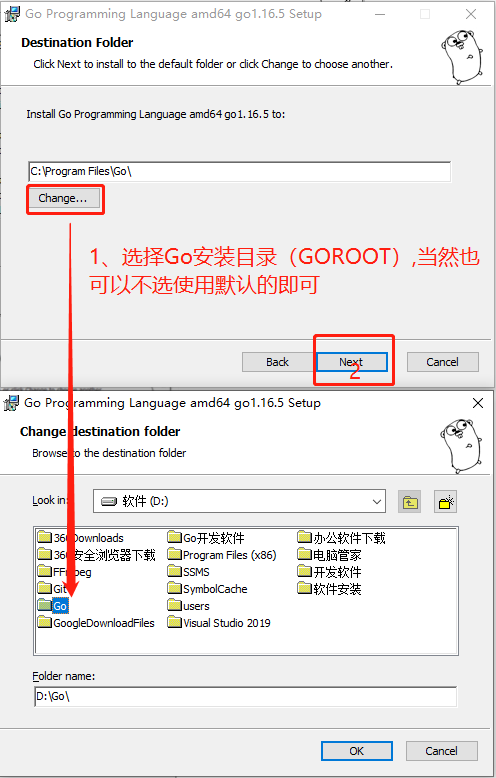Select the Go开发软件 folder icon
This screenshot has width=496, height=778.
pyautogui.click(x=175, y=537)
